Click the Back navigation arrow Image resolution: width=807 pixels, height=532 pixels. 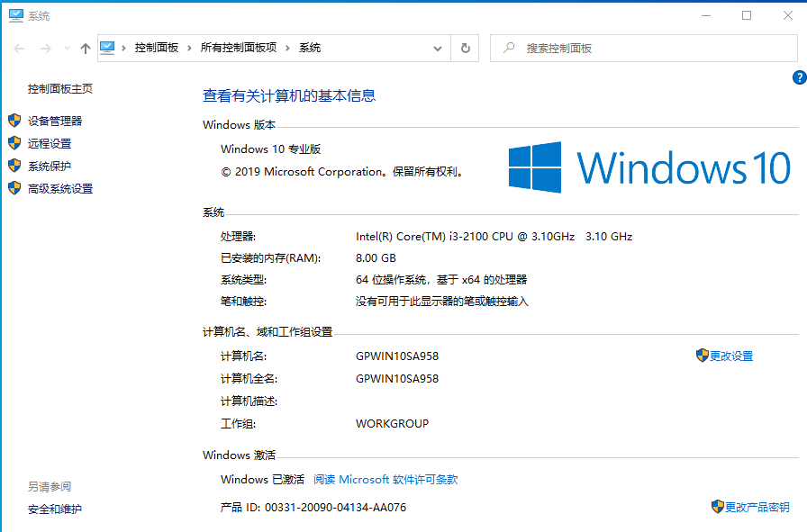pyautogui.click(x=19, y=49)
